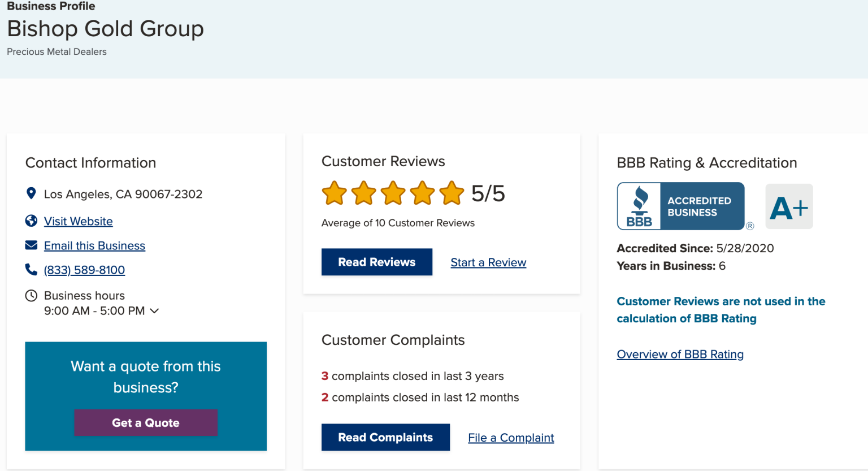Click the Customer Reviews not used notice
868x471 pixels.
[721, 310]
